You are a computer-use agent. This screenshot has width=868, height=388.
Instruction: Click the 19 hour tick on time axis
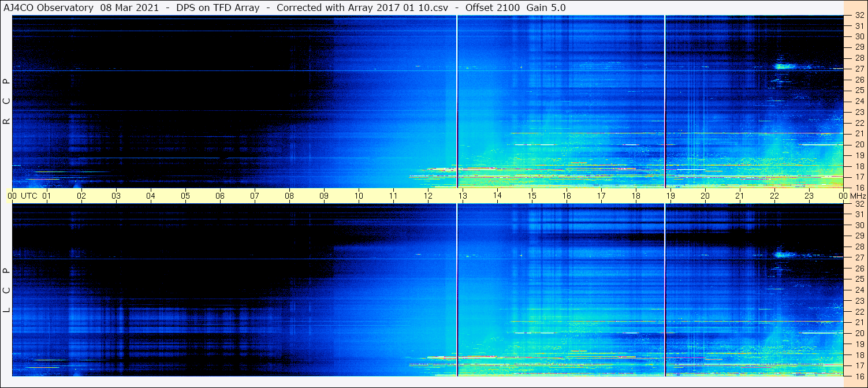click(670, 196)
